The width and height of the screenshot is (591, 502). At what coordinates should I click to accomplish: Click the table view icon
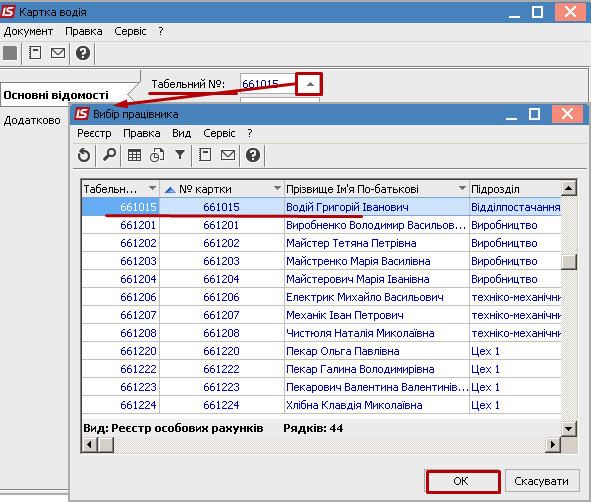click(x=134, y=155)
